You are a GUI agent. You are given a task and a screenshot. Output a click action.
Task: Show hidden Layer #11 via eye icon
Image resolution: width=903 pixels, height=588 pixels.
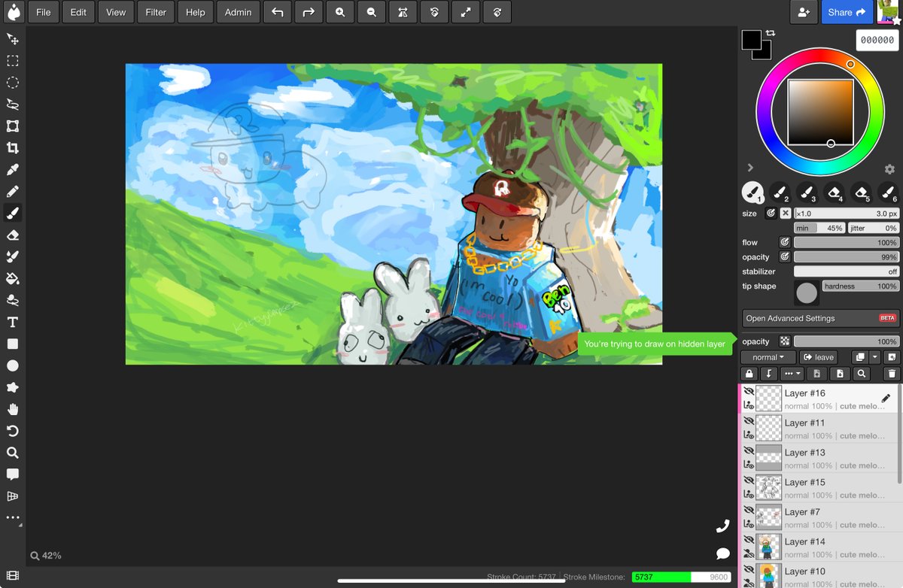click(749, 421)
